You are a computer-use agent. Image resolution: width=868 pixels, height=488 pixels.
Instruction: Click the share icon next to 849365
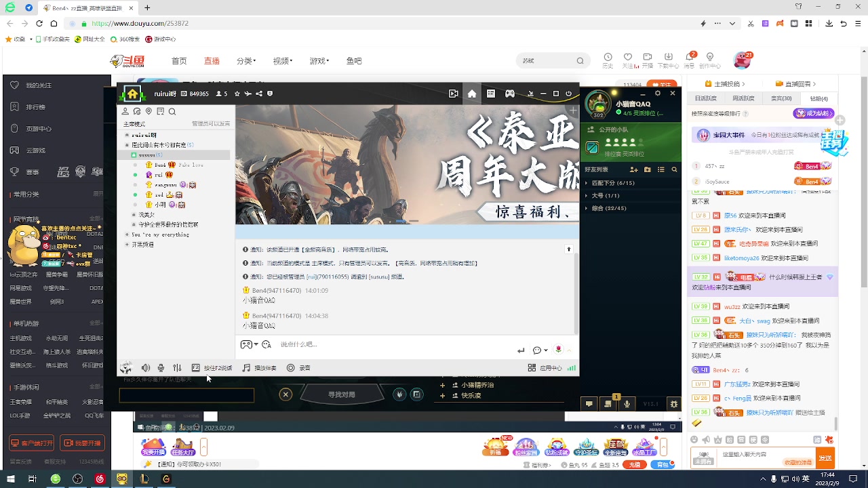258,94
